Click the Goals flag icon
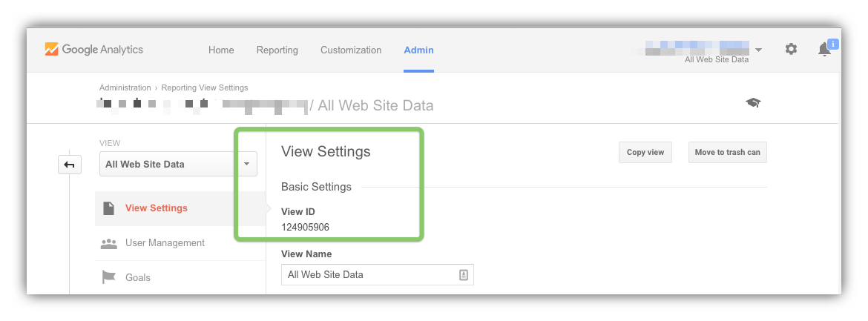This screenshot has width=868, height=321. tap(108, 277)
